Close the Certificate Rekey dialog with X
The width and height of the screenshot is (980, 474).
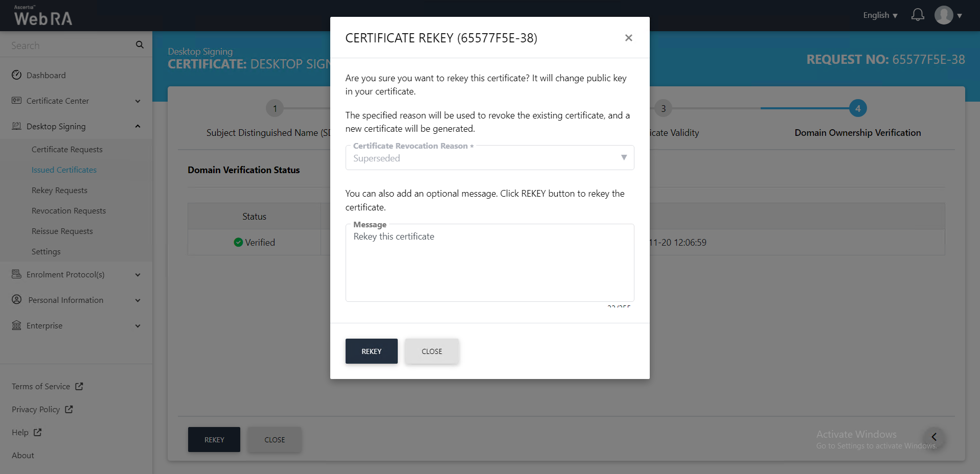pyautogui.click(x=628, y=38)
